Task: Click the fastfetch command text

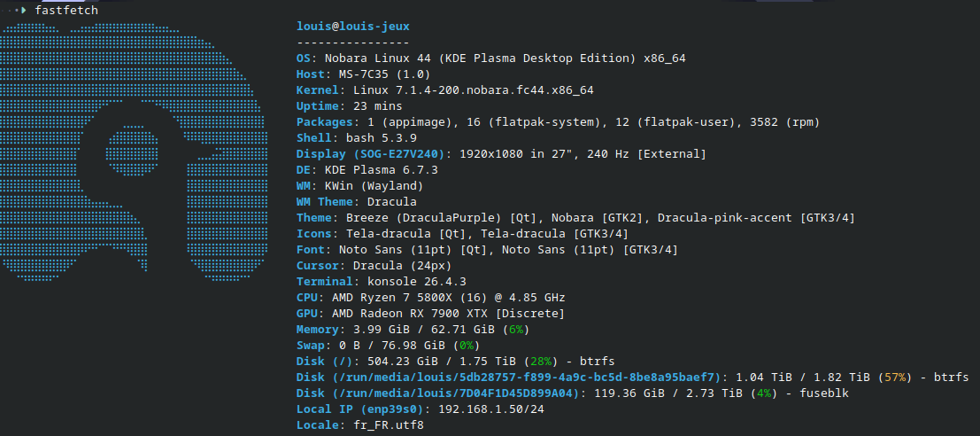Action: tap(67, 11)
